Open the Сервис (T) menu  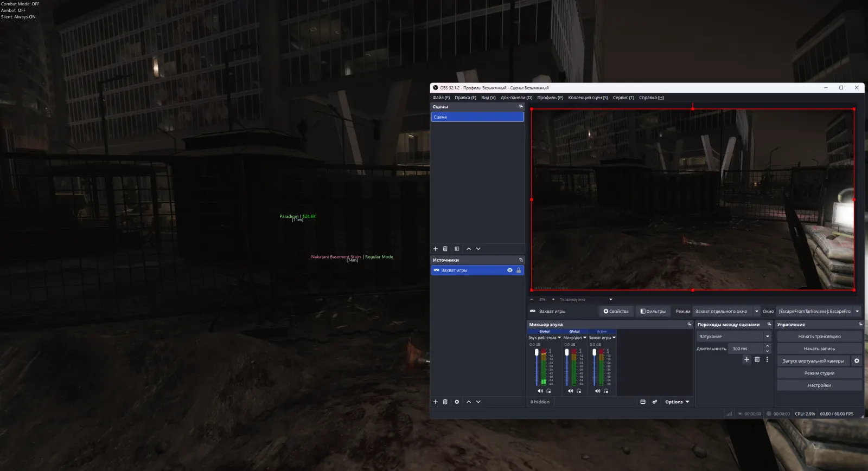point(623,98)
